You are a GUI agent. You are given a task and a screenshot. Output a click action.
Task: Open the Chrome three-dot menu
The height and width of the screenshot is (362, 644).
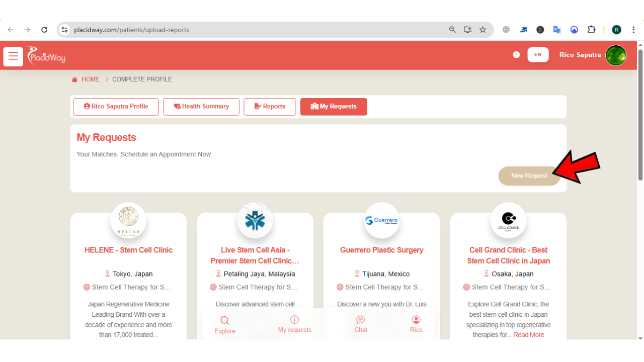633,30
